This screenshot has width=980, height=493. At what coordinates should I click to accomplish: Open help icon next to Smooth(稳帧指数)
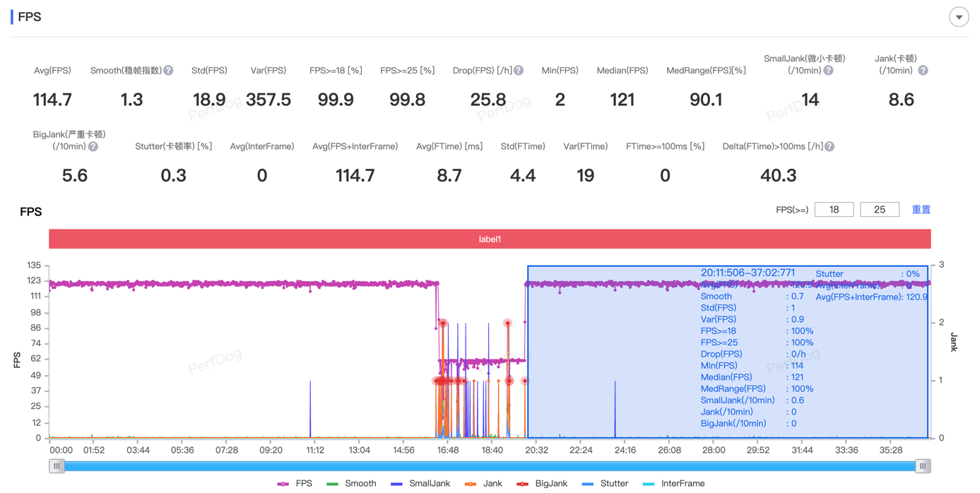168,71
